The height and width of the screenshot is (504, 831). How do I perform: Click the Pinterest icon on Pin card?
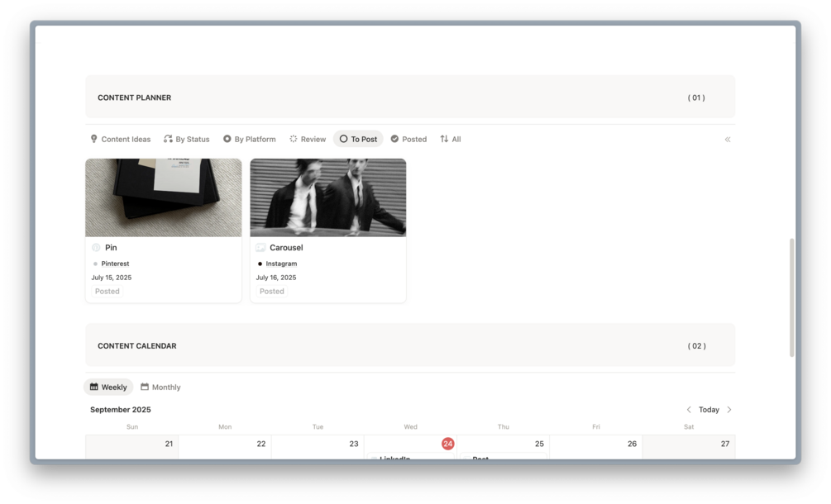point(96,247)
